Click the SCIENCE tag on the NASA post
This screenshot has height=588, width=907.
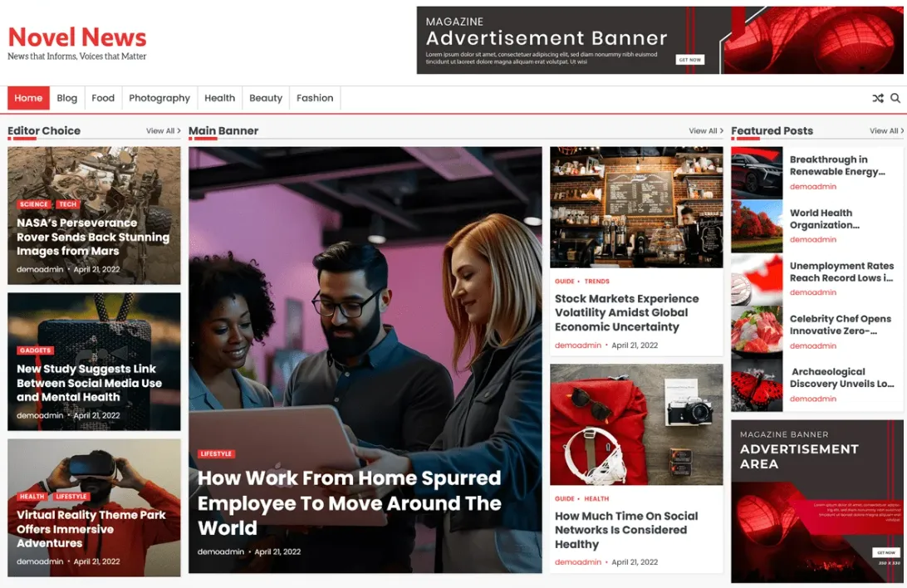tap(34, 204)
